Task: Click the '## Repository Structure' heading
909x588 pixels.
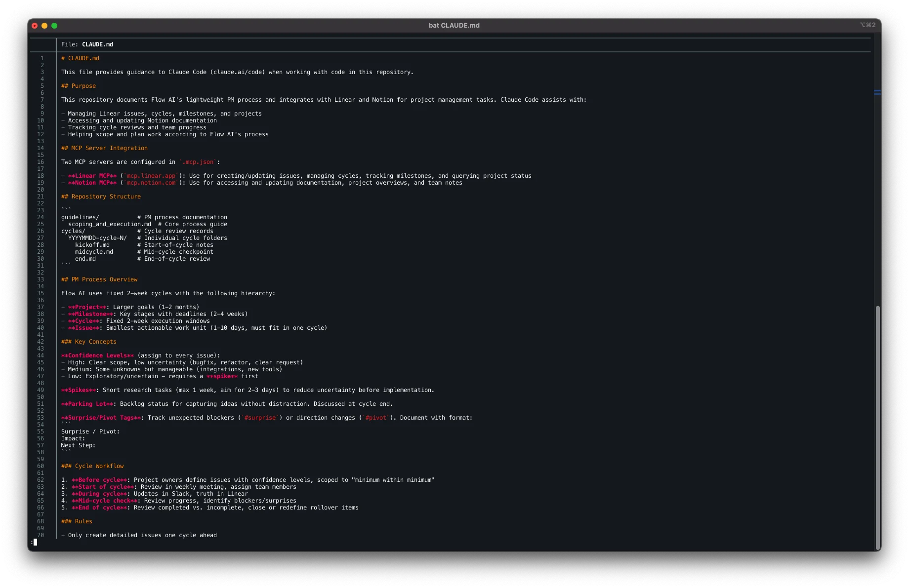Action: click(x=101, y=196)
